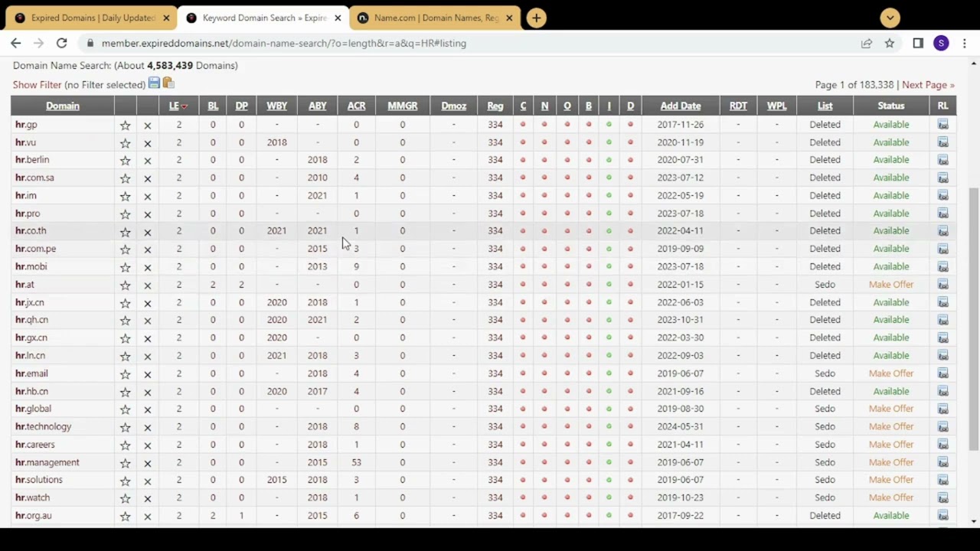Expand the Show Filter section
This screenshot has width=980, height=551.
(x=37, y=85)
